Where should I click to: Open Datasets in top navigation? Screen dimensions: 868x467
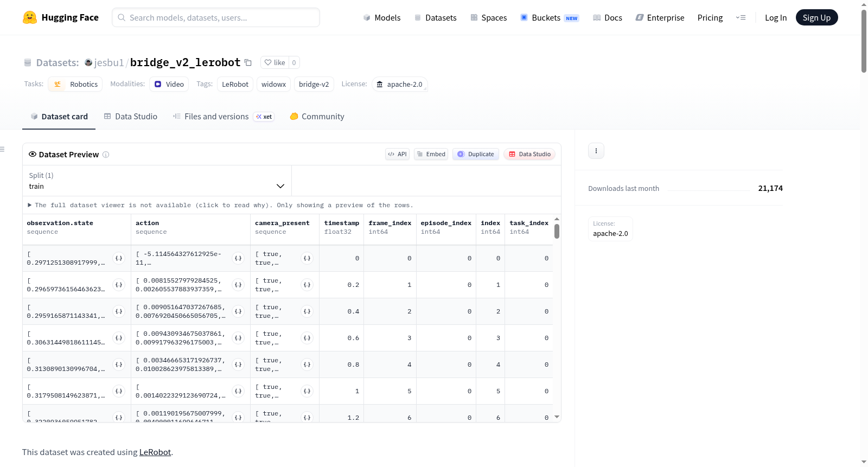pyautogui.click(x=436, y=17)
